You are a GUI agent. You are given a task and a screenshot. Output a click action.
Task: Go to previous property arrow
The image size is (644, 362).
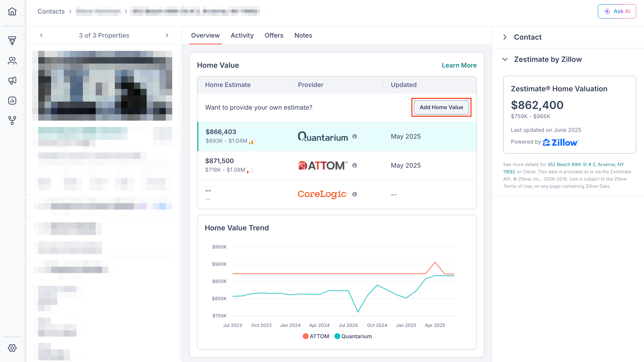click(x=41, y=35)
